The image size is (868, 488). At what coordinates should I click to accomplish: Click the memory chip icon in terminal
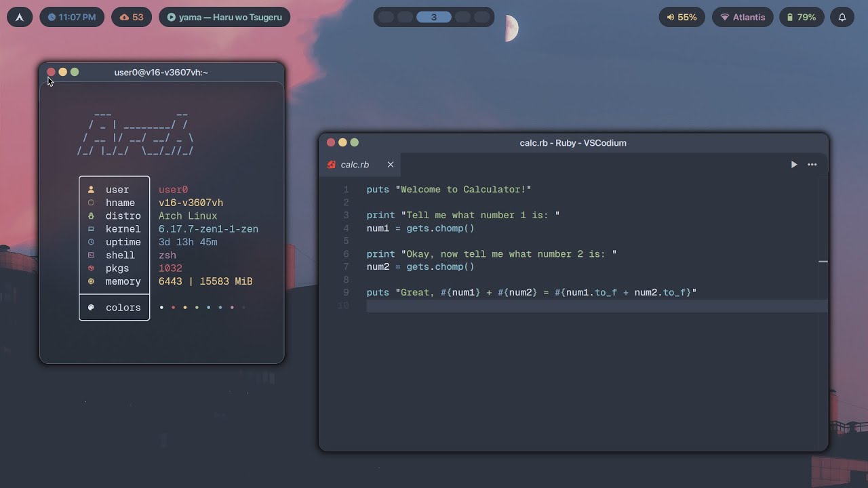[91, 281]
